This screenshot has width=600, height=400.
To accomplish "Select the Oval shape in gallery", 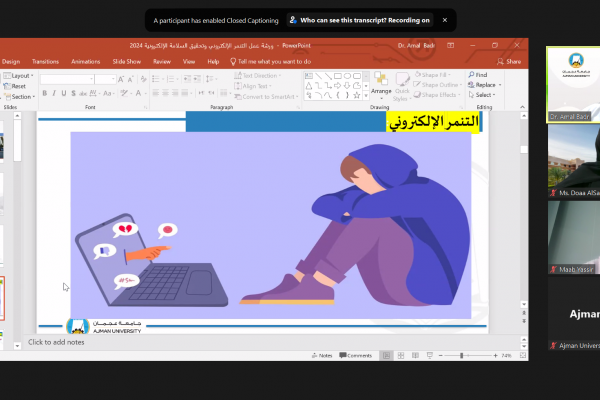I will tap(347, 76).
